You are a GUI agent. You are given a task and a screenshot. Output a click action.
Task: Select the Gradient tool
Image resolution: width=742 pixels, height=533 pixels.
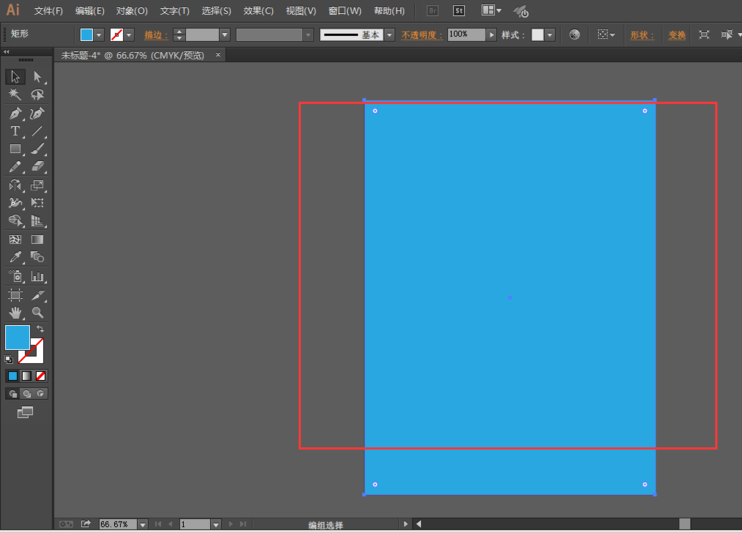(x=37, y=240)
